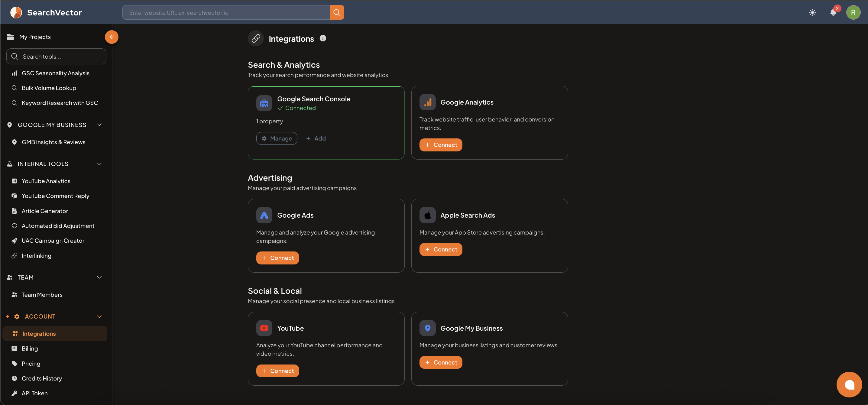Click the SearchVector brand name
The image size is (868, 405).
click(x=55, y=12)
